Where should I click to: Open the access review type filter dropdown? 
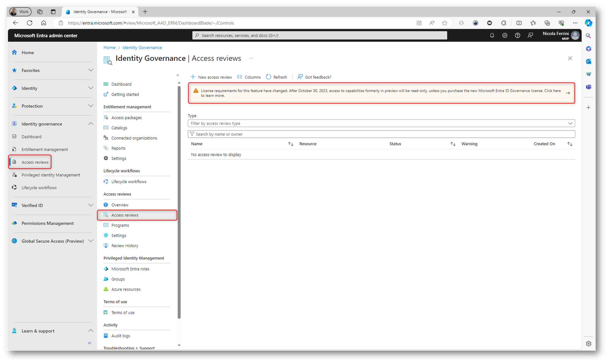pos(381,123)
